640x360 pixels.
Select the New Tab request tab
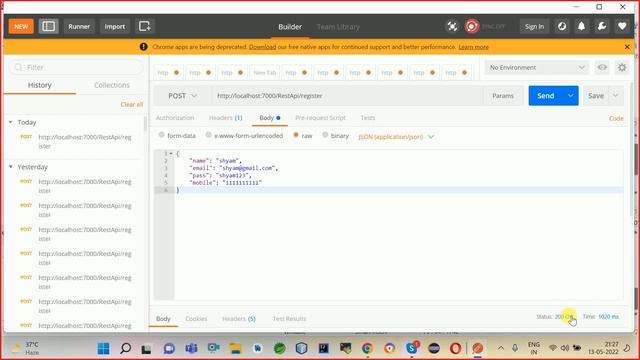(x=264, y=73)
